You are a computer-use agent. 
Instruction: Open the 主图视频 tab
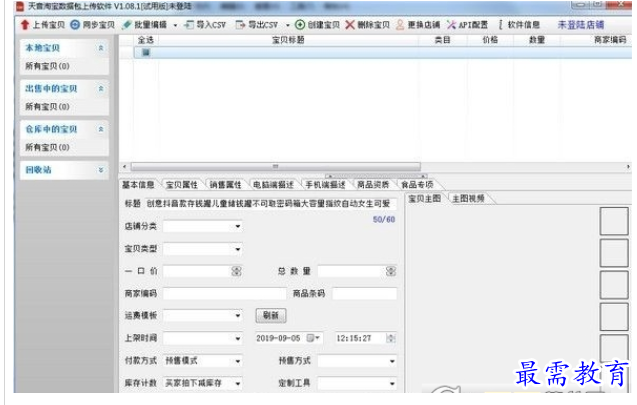(x=468, y=198)
